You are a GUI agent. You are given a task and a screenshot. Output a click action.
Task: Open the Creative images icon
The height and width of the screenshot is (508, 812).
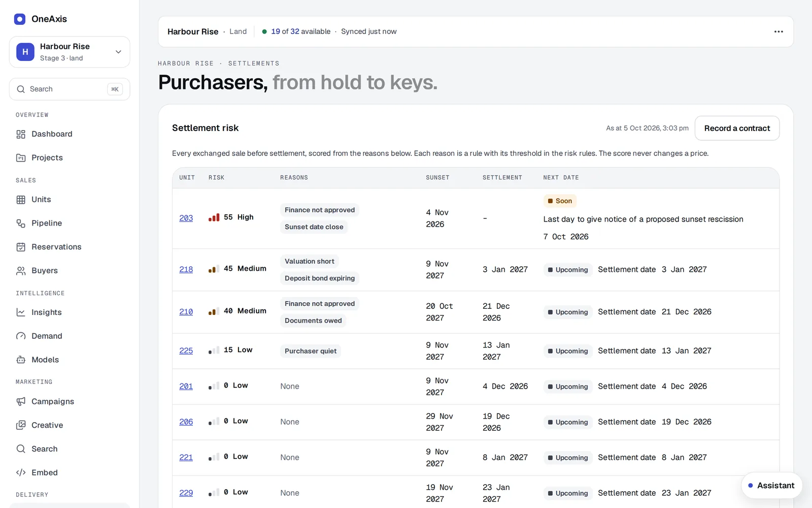tap(21, 425)
